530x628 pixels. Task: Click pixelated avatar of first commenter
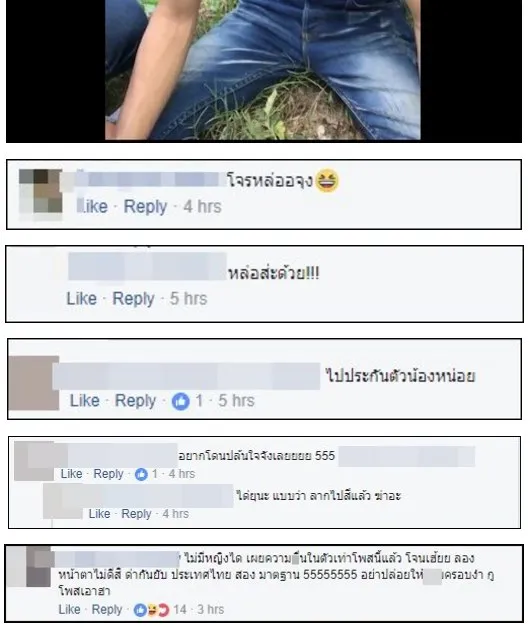tap(40, 191)
